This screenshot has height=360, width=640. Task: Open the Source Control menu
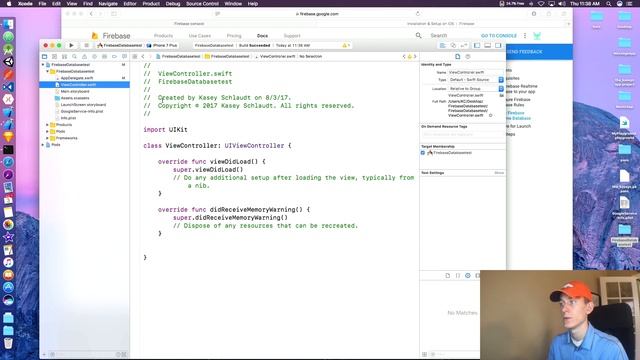[202, 4]
